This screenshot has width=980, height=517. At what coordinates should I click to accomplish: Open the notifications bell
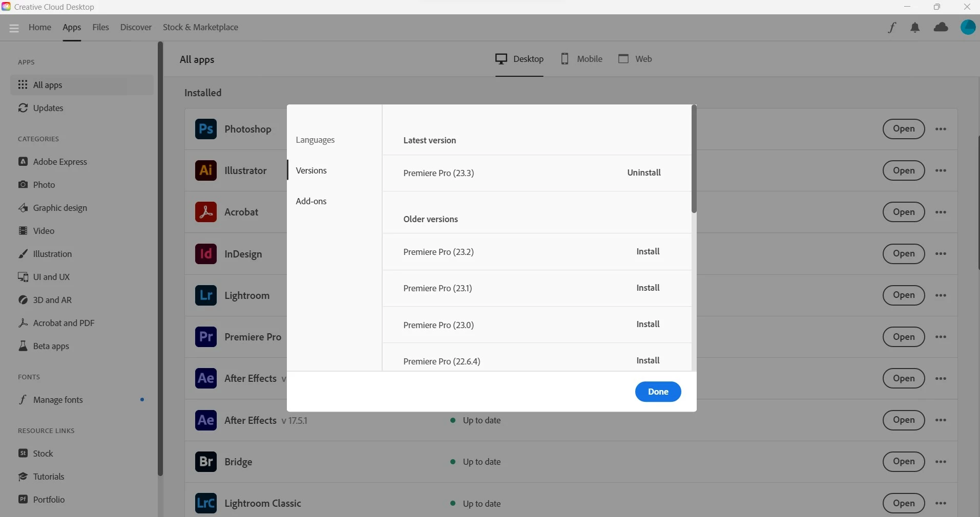(x=915, y=28)
